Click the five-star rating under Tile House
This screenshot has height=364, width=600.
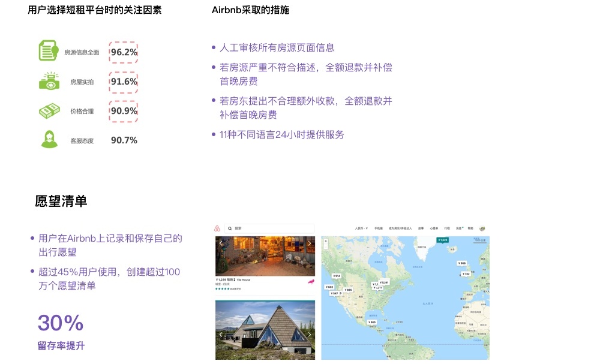coord(222,289)
